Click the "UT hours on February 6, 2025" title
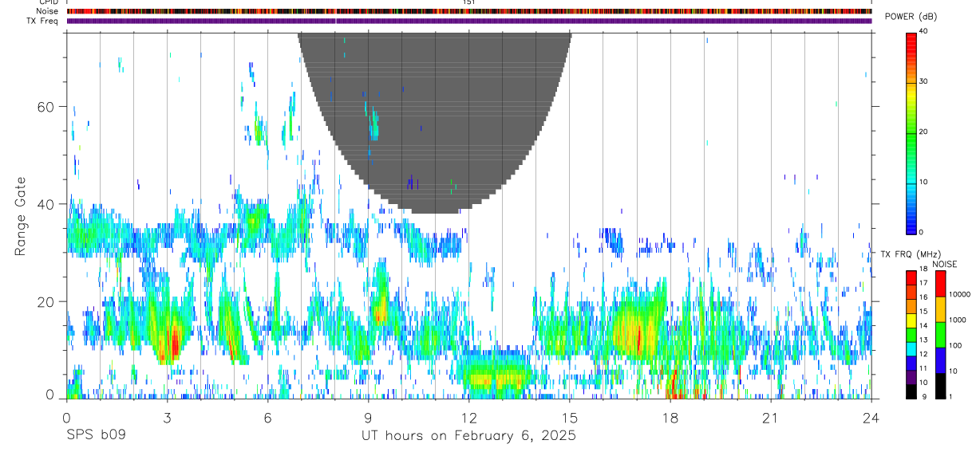The image size is (980, 452). click(469, 436)
